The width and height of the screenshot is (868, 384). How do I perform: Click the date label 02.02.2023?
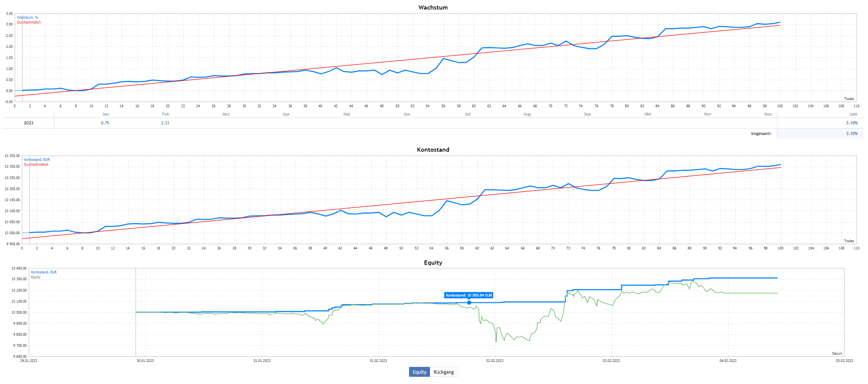point(495,361)
